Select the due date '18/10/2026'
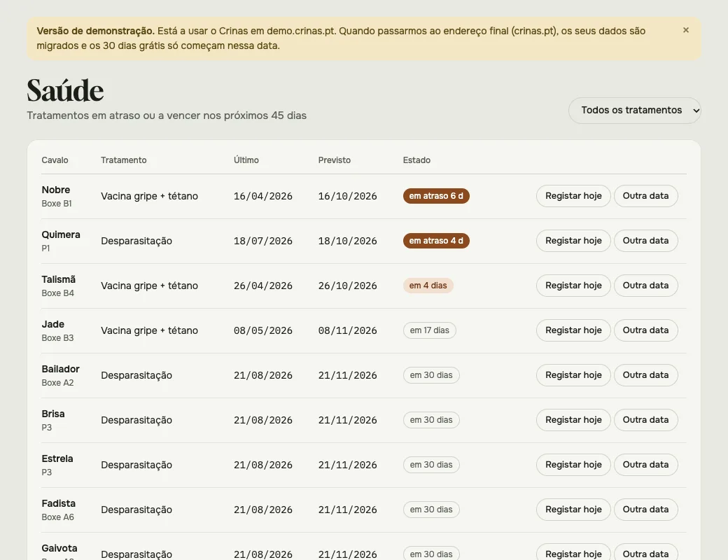 [x=348, y=241]
